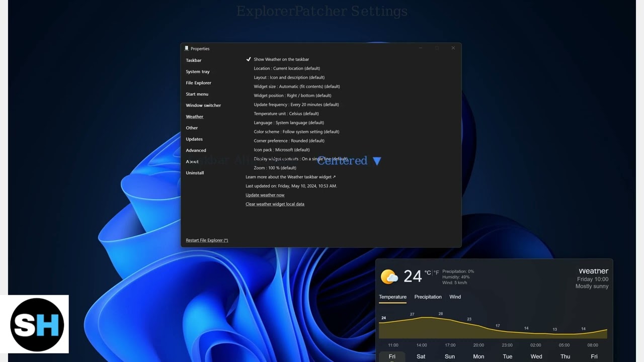Screen dimensions: 644x362
Task: Click the 24 current temperature value
Action: pyautogui.click(x=413, y=276)
